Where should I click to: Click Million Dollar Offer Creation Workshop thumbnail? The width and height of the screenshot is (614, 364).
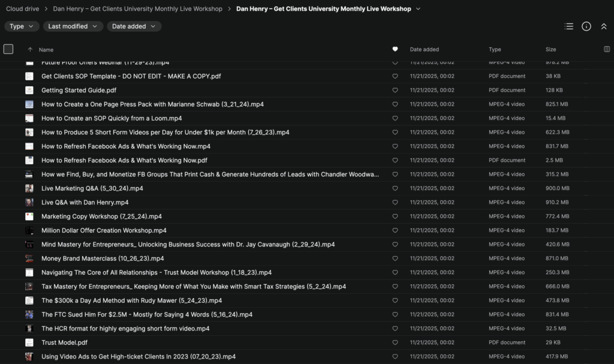[x=29, y=230]
